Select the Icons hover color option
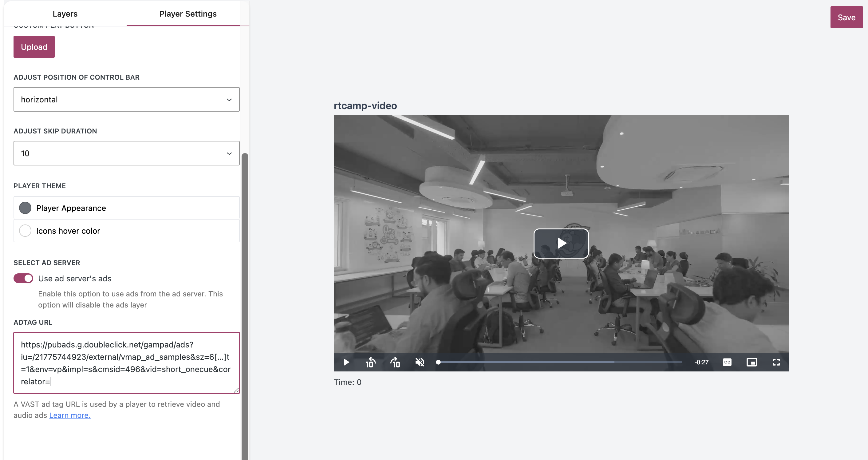This screenshot has width=868, height=460. [25, 231]
